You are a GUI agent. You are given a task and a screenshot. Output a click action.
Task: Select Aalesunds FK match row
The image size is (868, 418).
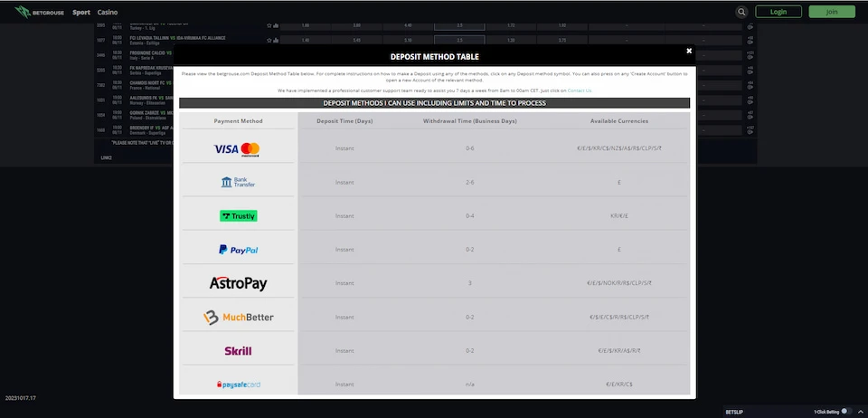click(x=135, y=100)
